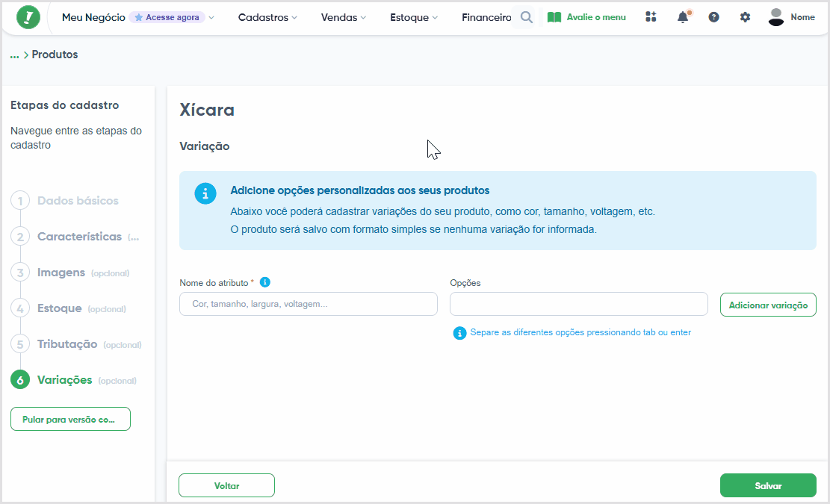Viewport: 830px width, 504px height.
Task: Click 'Adicione opções personalizadas aos seus produtos' heading
Action: (360, 190)
